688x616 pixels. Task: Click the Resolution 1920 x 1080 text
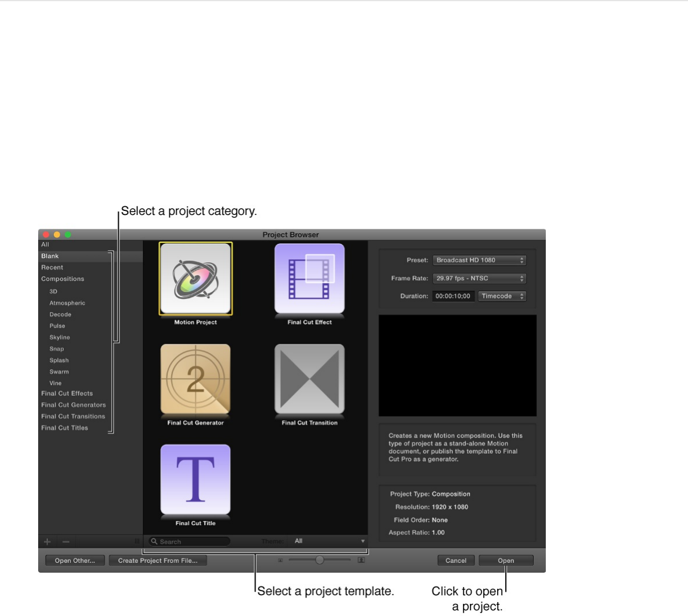click(x=432, y=507)
